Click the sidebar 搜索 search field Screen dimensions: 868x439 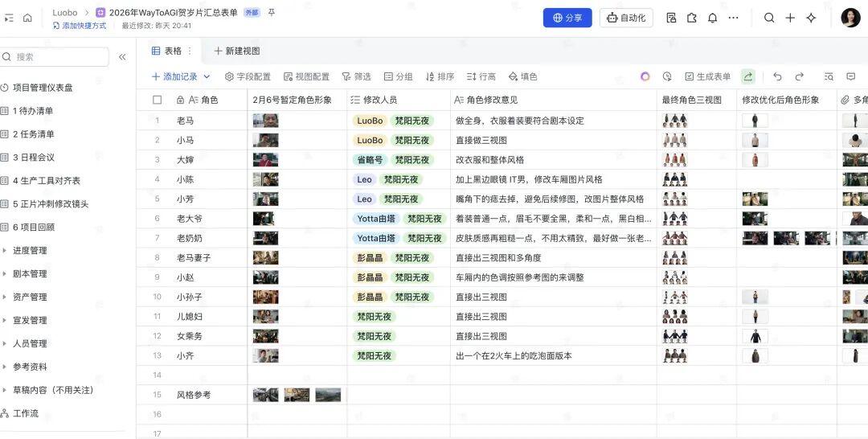tap(56, 57)
